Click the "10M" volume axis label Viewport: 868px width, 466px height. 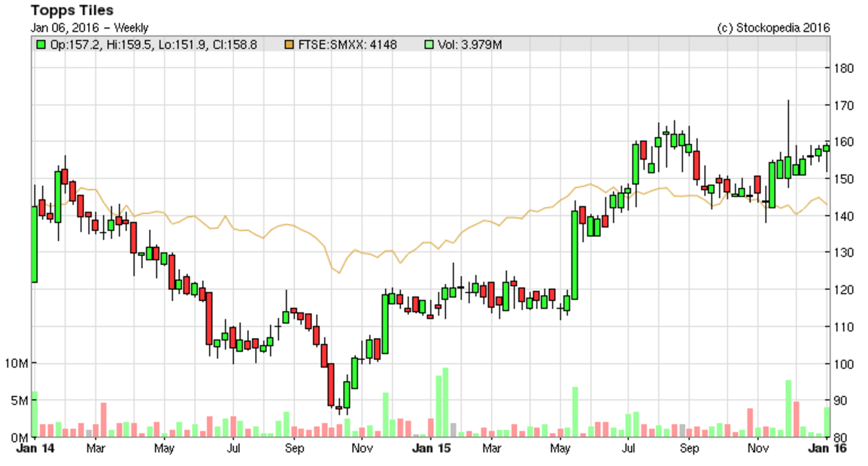point(16,364)
